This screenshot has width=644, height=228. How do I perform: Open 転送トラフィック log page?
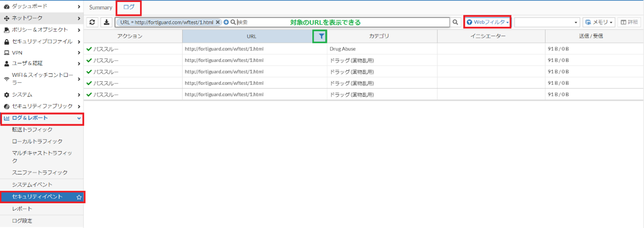(32, 129)
